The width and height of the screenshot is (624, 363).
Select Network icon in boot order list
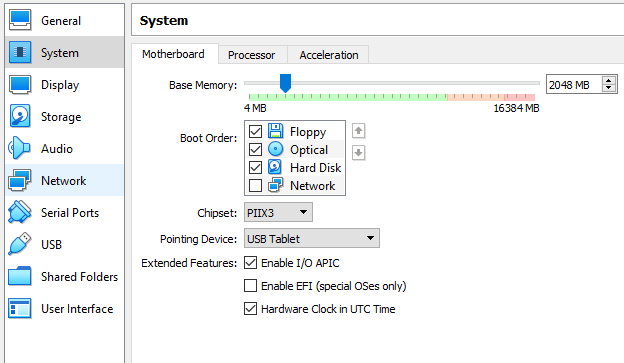tap(275, 185)
